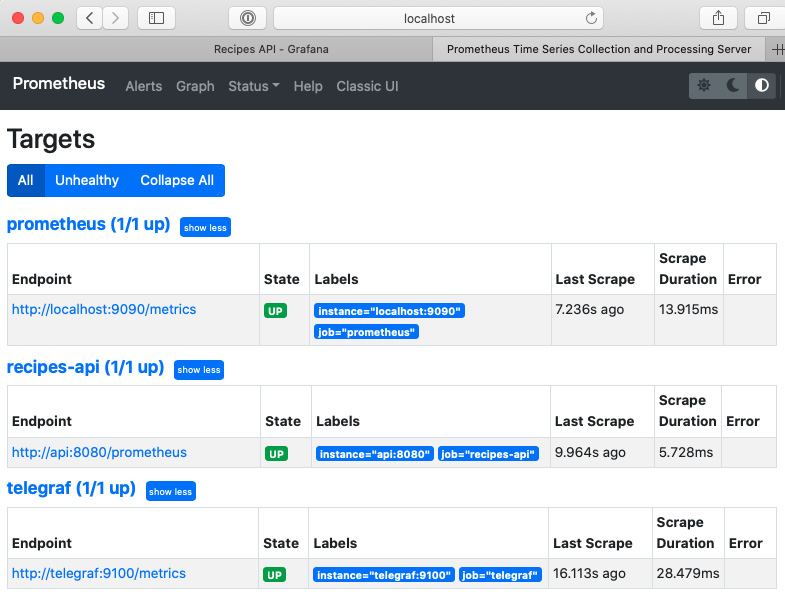
Task: Switch to light theme sun icon
Action: click(x=704, y=86)
